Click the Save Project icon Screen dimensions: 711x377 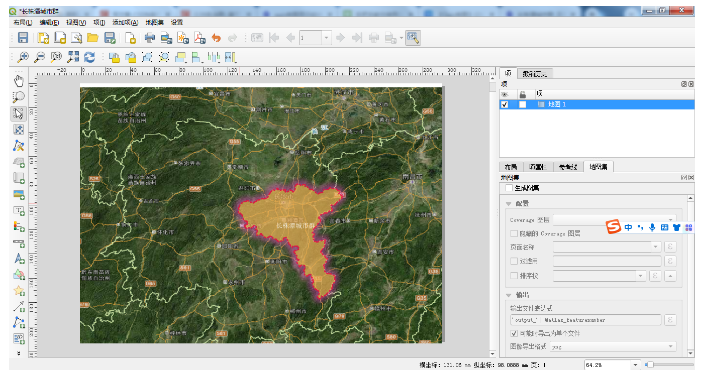pos(23,38)
